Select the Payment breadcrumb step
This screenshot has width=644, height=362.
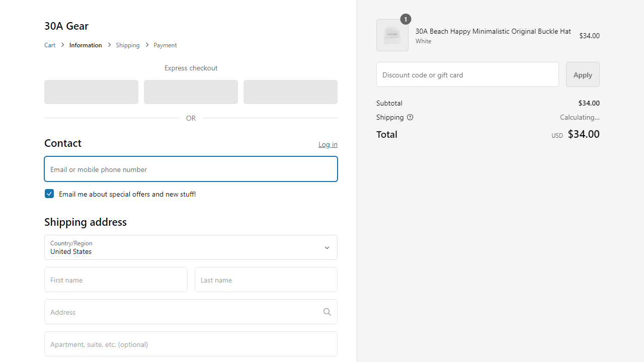(165, 45)
